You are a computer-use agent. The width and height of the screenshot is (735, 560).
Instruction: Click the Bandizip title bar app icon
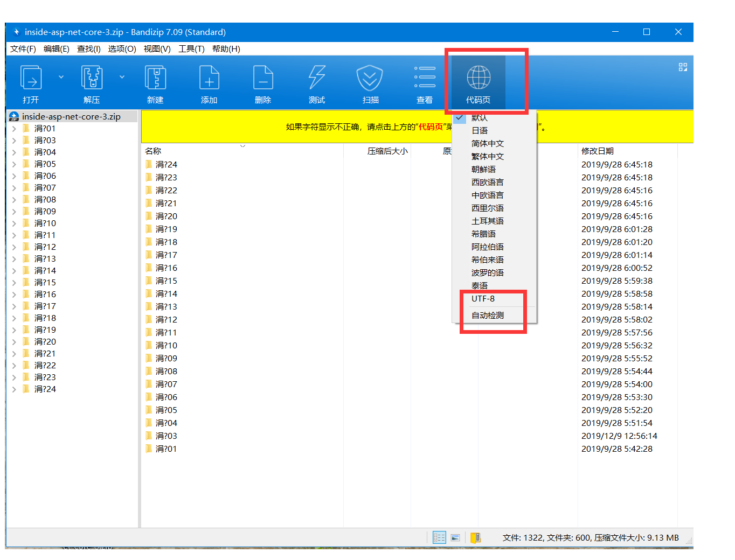(x=16, y=32)
